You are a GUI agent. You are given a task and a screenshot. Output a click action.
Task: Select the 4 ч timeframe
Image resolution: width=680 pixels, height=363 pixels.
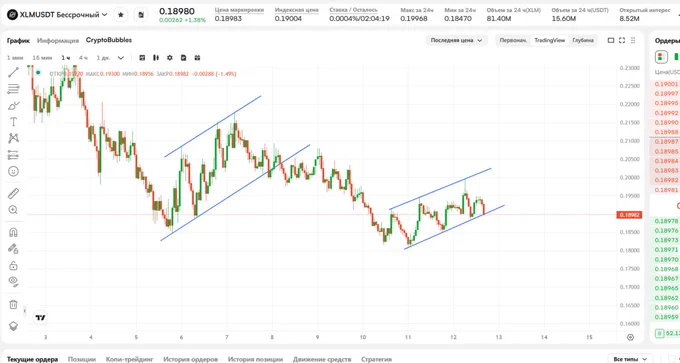pyautogui.click(x=83, y=58)
